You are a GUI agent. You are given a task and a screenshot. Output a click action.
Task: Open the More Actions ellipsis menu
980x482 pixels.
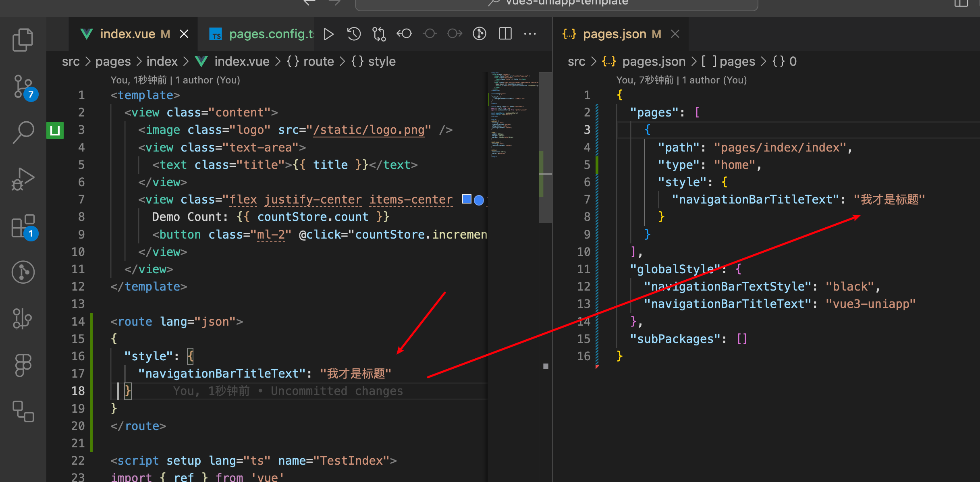[530, 34]
